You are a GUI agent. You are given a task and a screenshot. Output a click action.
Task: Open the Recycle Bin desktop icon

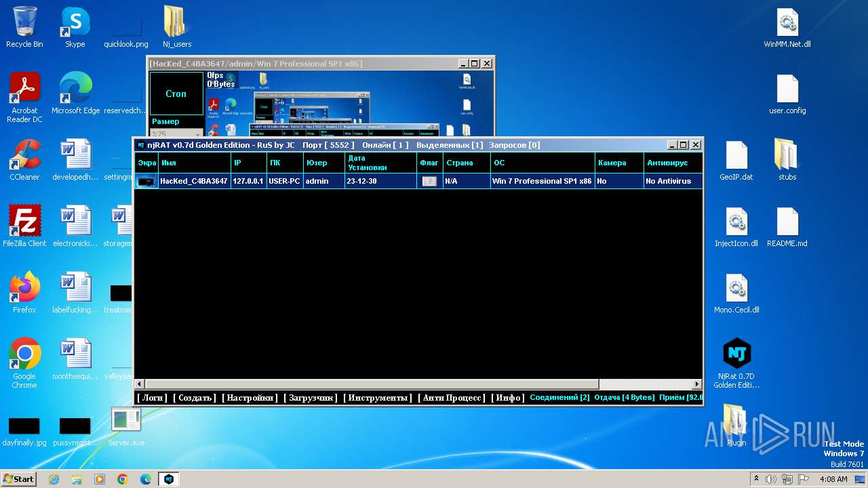pos(24,27)
